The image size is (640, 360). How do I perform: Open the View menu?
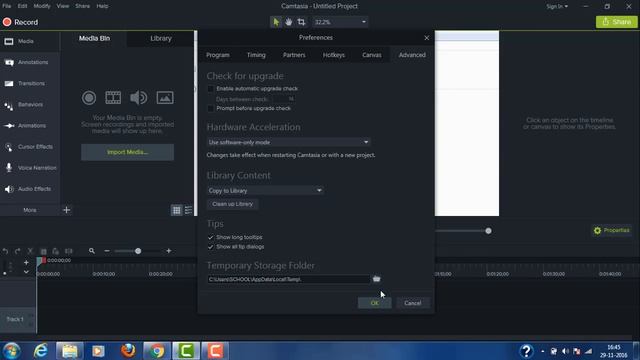[62, 6]
